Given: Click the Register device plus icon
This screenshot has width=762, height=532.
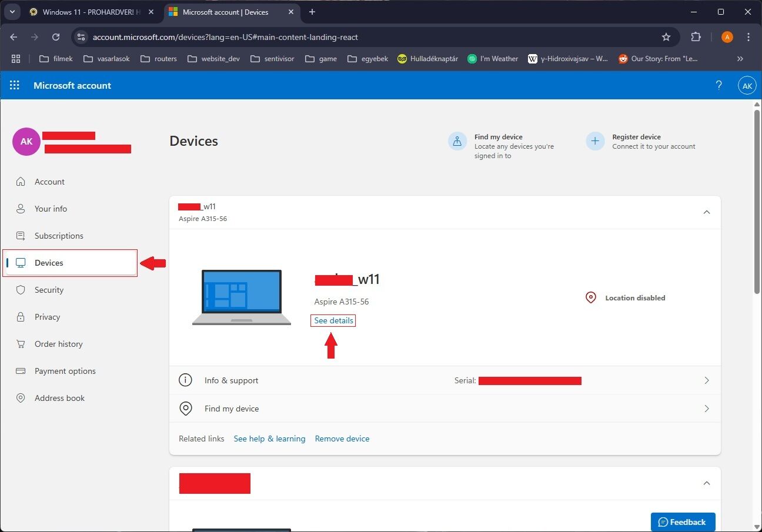Looking at the screenshot, I should tap(595, 141).
